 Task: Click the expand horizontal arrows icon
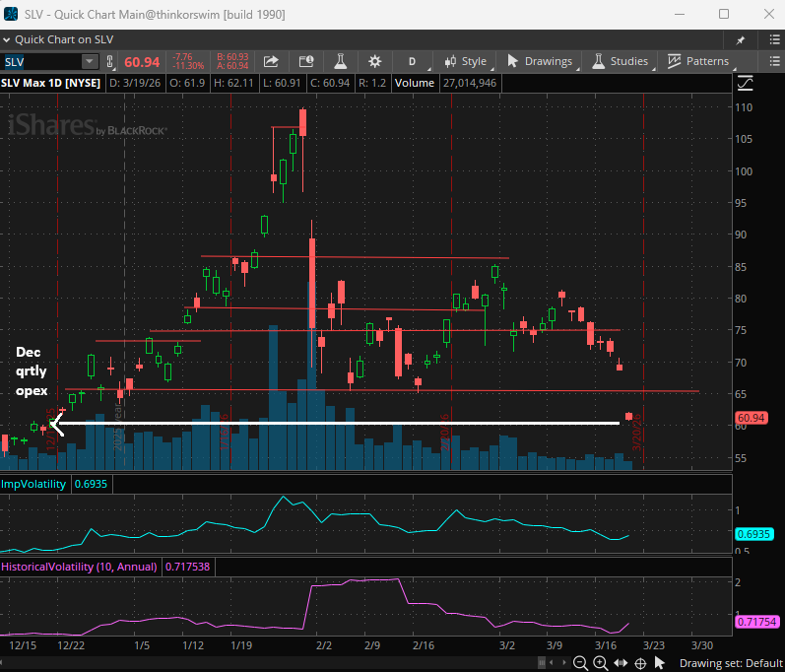tap(621, 663)
